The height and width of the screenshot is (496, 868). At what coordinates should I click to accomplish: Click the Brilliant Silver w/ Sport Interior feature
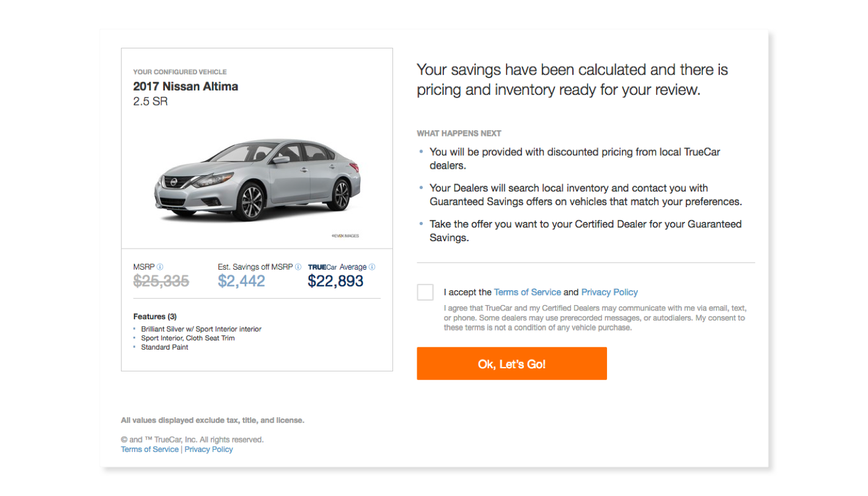point(201,329)
